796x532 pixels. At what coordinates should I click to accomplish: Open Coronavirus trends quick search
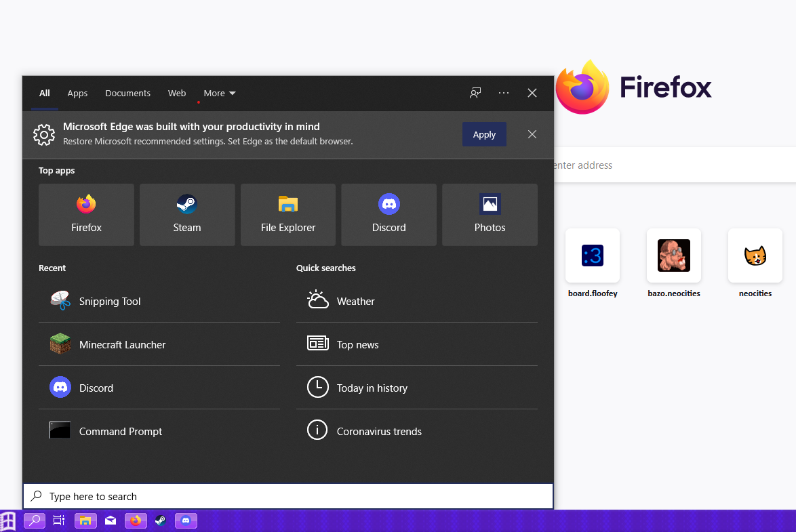pos(417,431)
